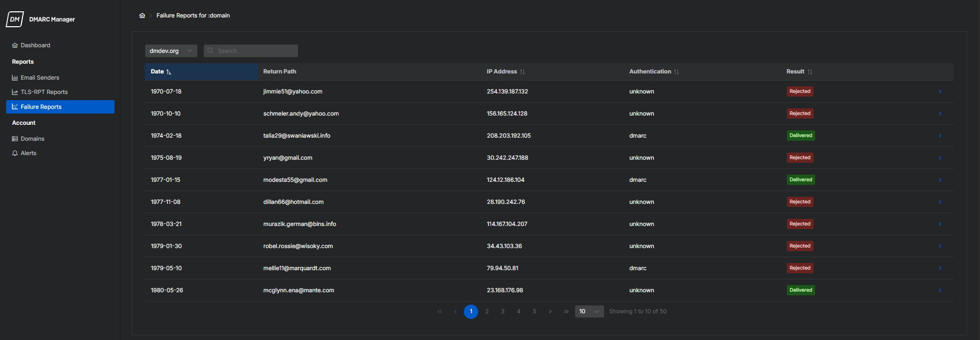Viewport: 980px width, 340px height.
Task: Open details arrow for mcglynn.ena@mante.com row
Action: click(940, 290)
